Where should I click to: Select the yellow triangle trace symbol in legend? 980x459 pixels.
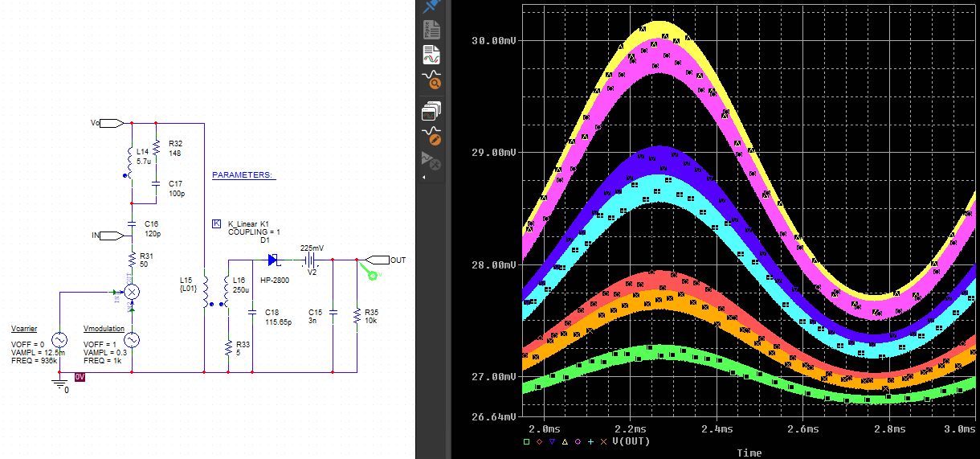pyautogui.click(x=565, y=441)
